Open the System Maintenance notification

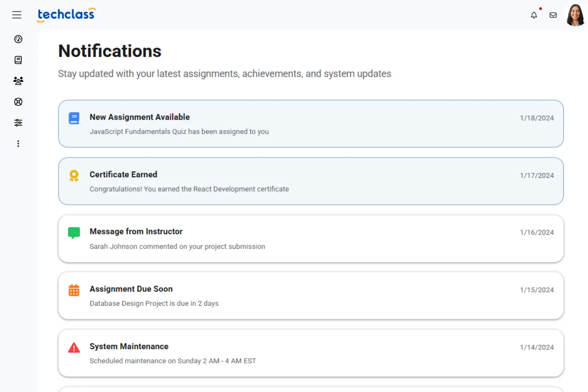coord(311,353)
